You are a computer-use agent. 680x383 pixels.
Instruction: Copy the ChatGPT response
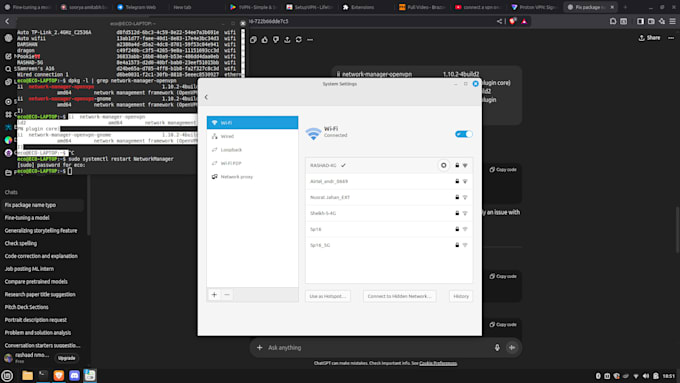[x=253, y=40]
